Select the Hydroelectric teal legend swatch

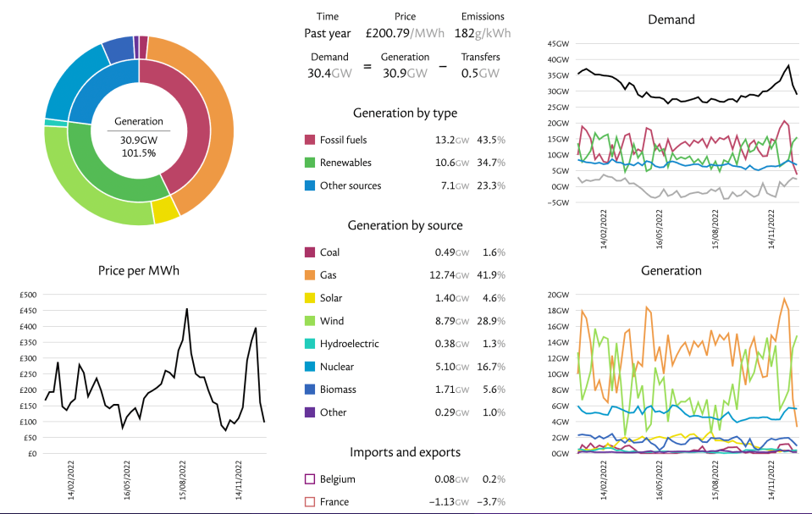(x=309, y=344)
